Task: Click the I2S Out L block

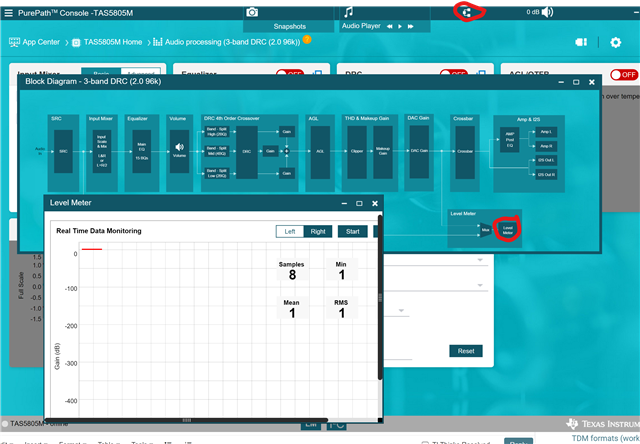Action: pyautogui.click(x=546, y=160)
